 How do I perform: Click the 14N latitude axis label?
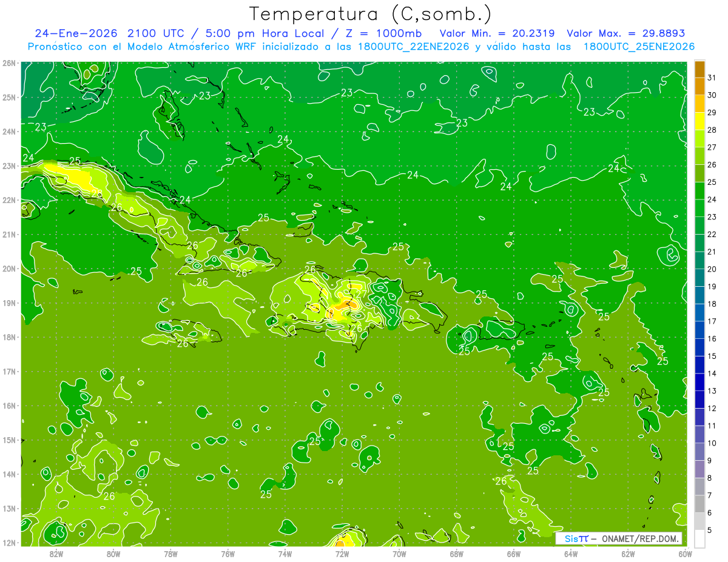point(9,474)
